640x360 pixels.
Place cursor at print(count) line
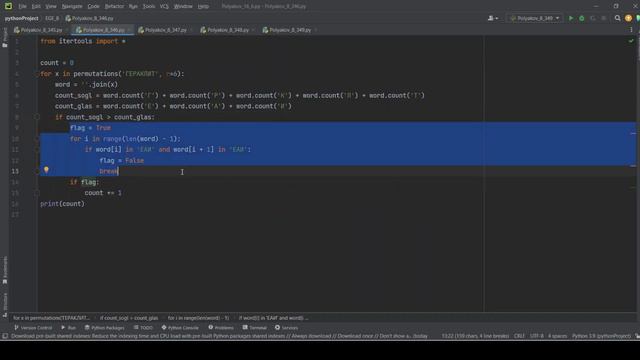tap(62, 204)
